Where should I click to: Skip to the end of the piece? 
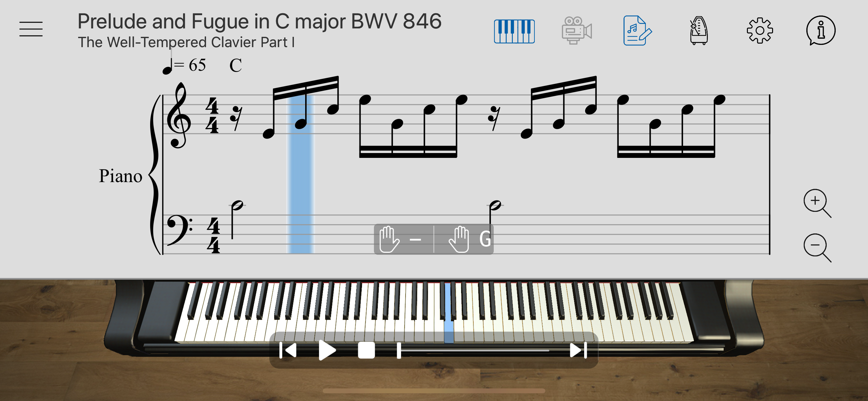tap(579, 350)
